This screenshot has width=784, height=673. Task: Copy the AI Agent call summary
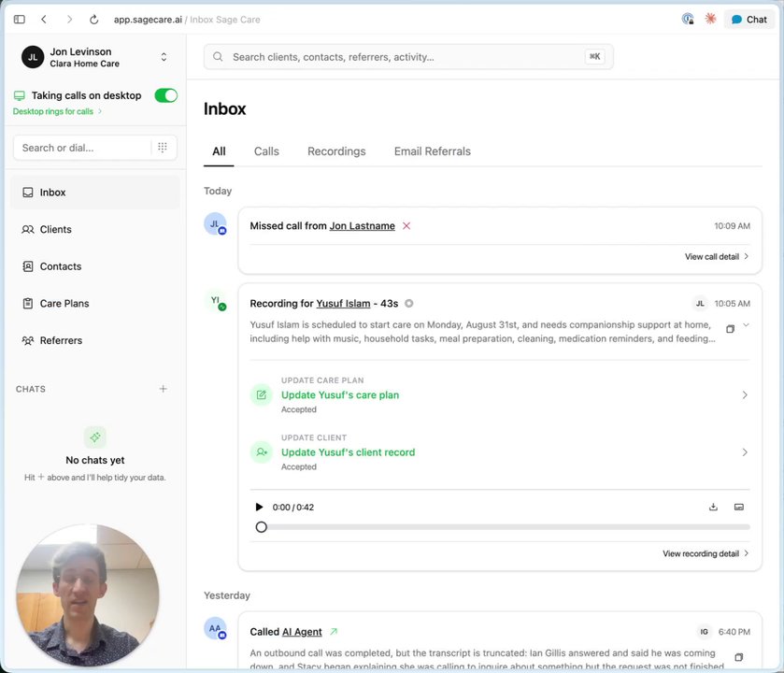pyautogui.click(x=738, y=657)
